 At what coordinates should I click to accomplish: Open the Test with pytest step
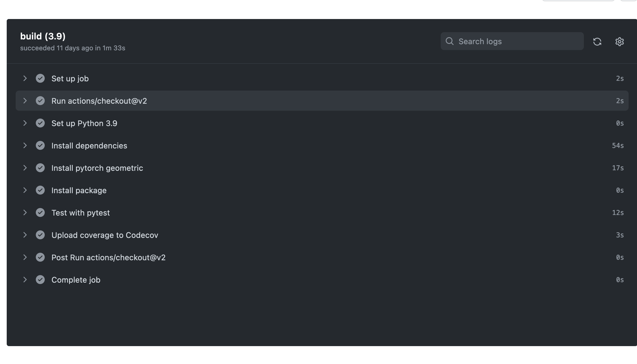coord(81,213)
